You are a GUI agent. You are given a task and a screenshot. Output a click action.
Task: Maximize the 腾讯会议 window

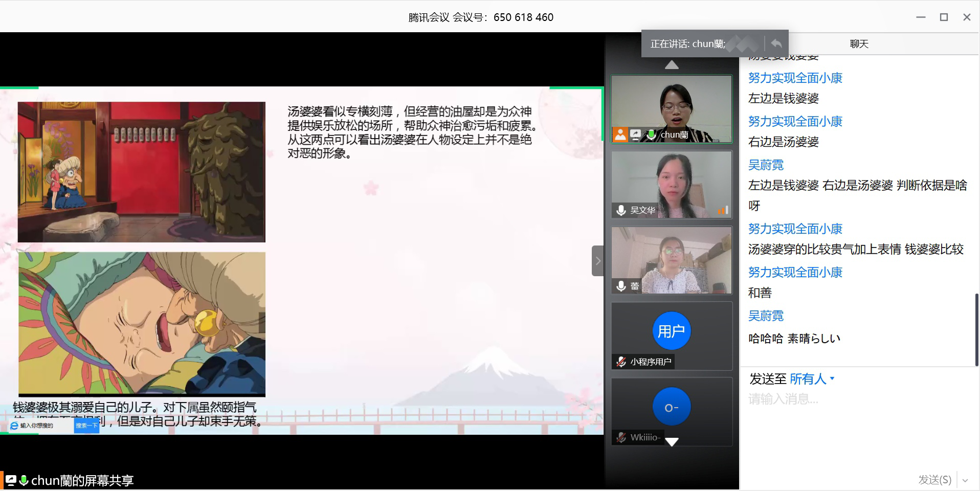click(944, 17)
